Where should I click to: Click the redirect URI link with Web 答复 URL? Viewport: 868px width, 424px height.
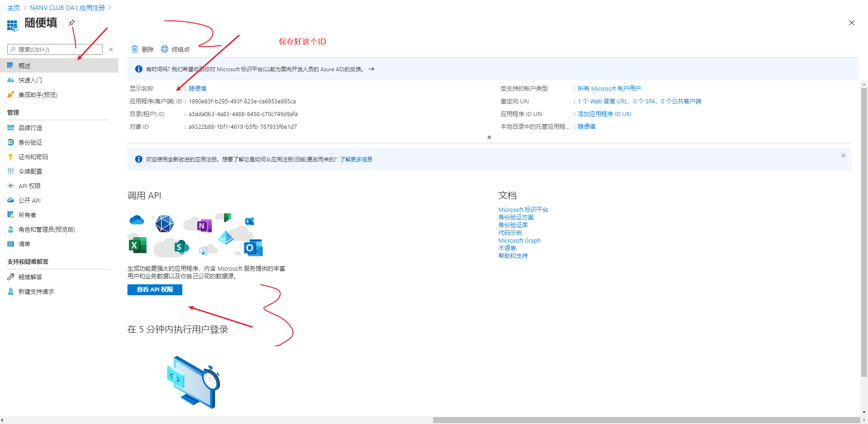639,101
